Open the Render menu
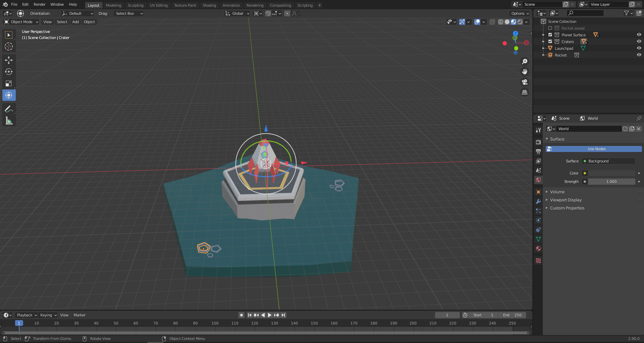The image size is (644, 343). pyautogui.click(x=39, y=4)
